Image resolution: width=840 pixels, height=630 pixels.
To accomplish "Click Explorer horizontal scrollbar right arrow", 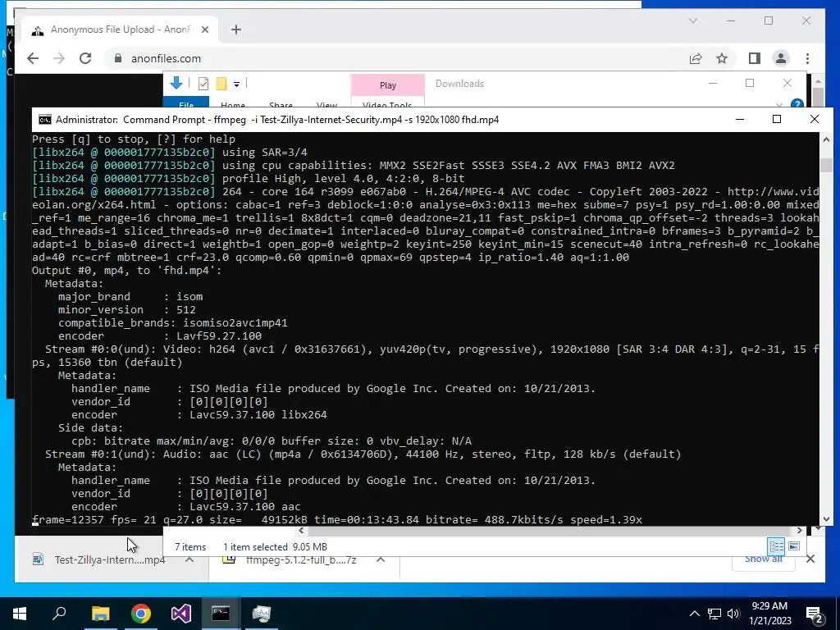I will click(799, 531).
